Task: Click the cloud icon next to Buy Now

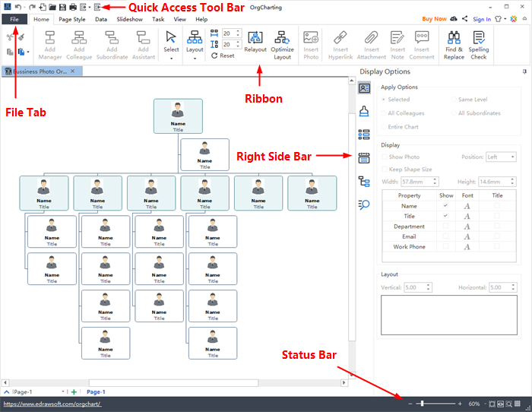Action: [454, 19]
